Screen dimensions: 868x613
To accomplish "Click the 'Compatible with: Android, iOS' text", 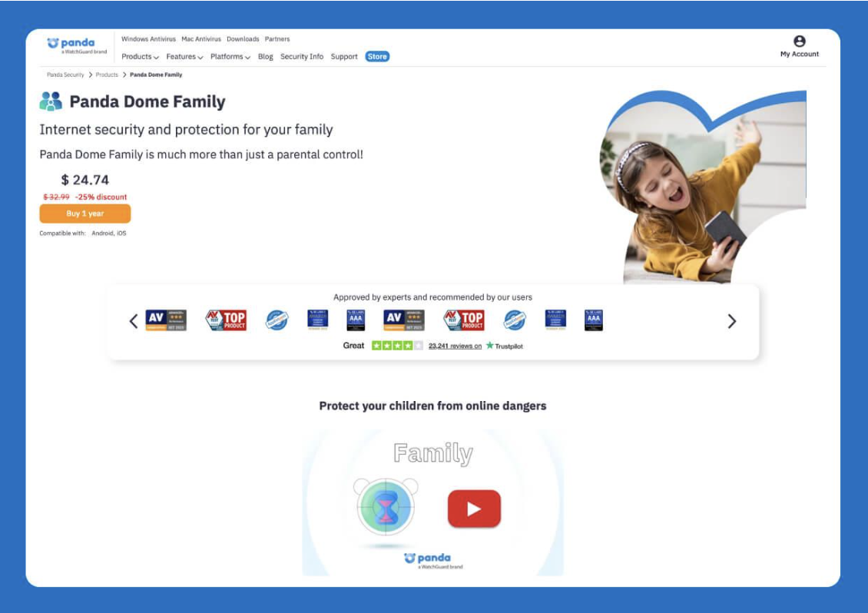I will click(x=82, y=233).
